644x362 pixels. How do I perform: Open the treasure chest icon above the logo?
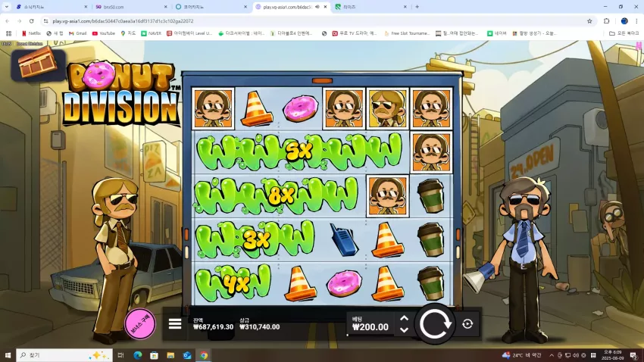tap(38, 63)
